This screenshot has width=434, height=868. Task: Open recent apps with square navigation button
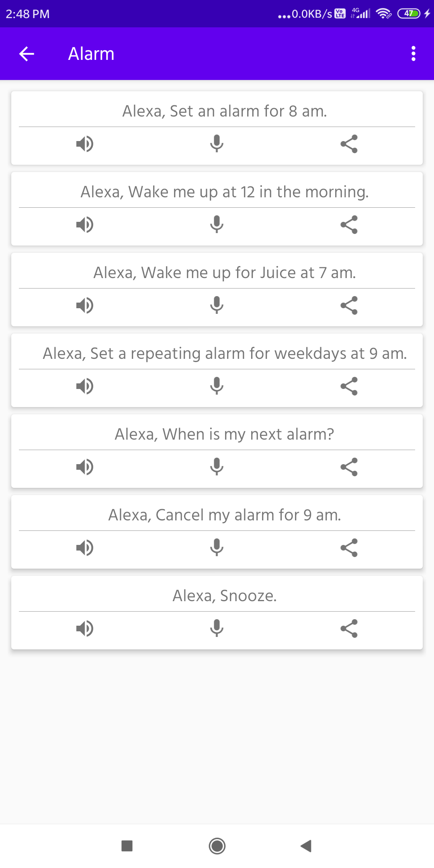pyautogui.click(x=127, y=846)
